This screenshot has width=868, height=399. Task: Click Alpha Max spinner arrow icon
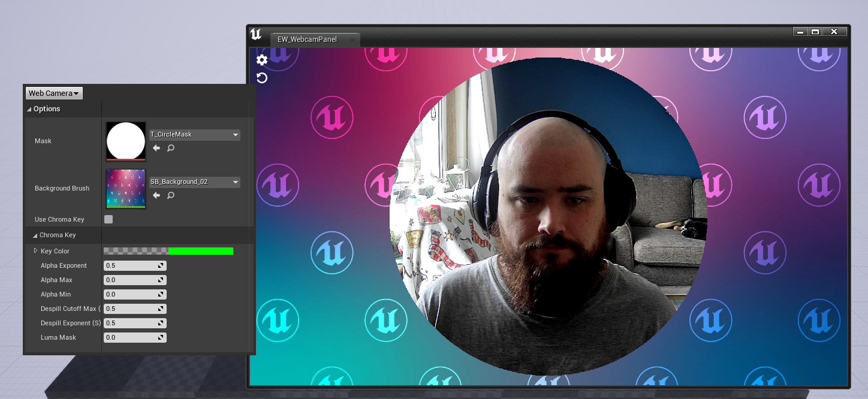pos(161,280)
